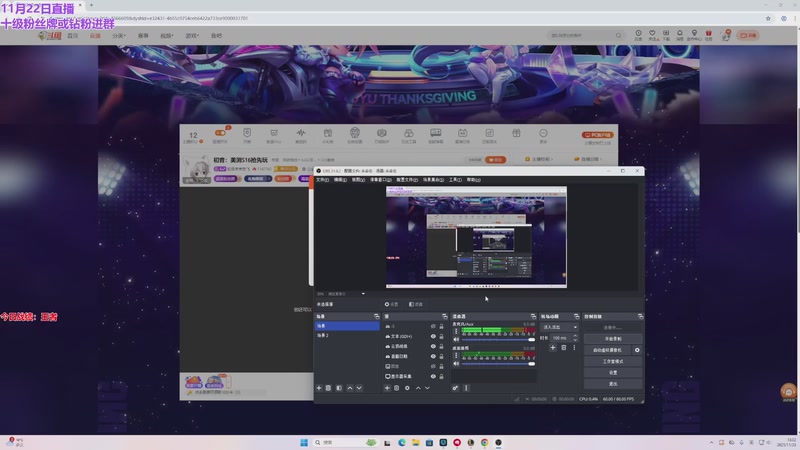Toggle lock on 显示器采集 source

441,377
